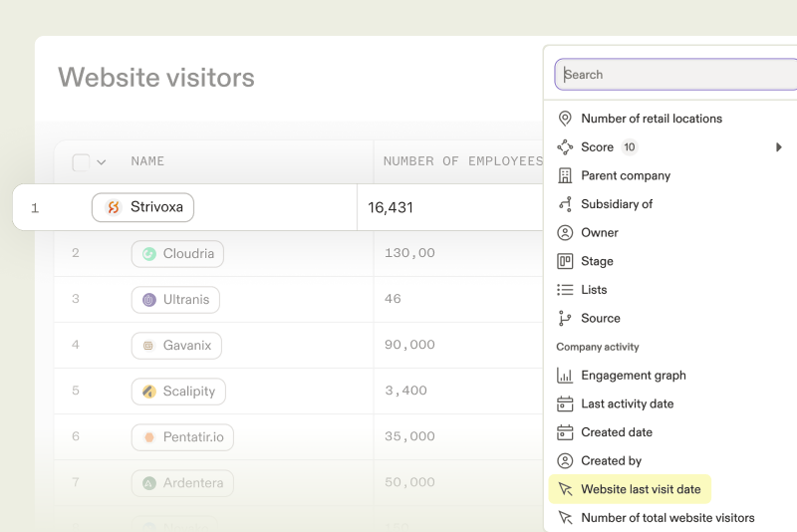Click the Owner person icon

[x=565, y=233]
